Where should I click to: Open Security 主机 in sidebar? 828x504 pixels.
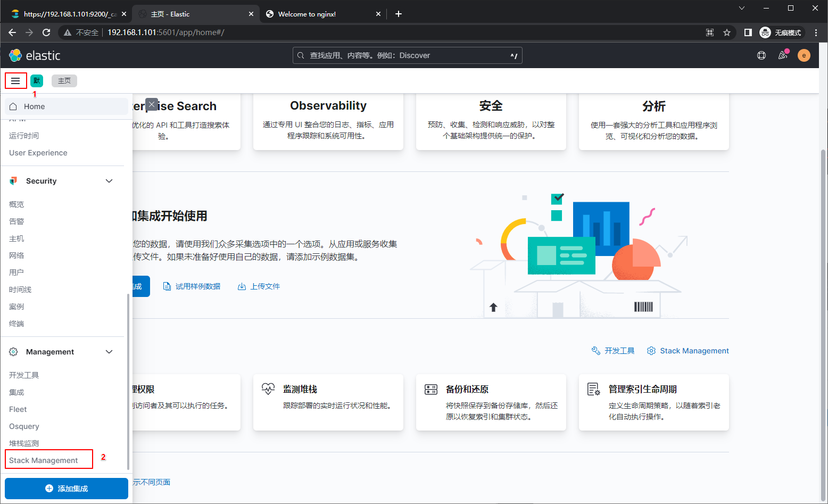[x=16, y=238]
